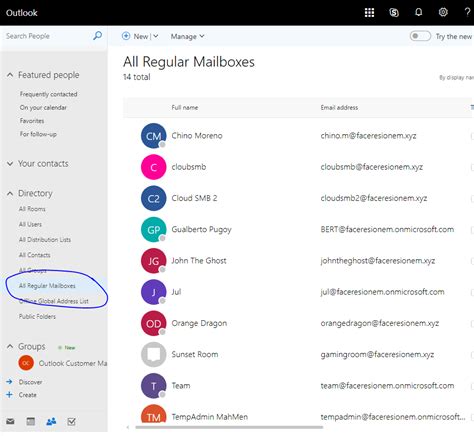The image size is (474, 436).
Task: Click the Discover arrow icon
Action: click(9, 382)
